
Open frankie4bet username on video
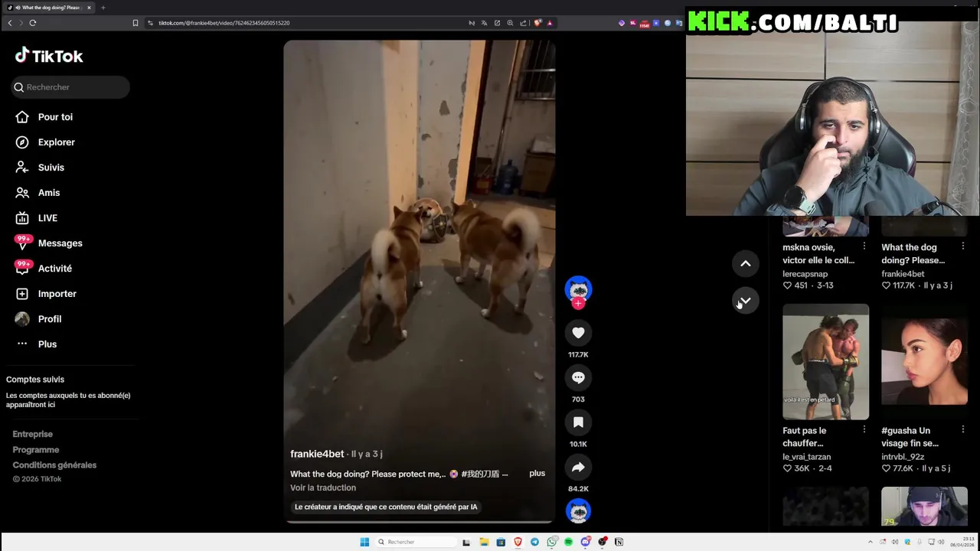coord(317,454)
